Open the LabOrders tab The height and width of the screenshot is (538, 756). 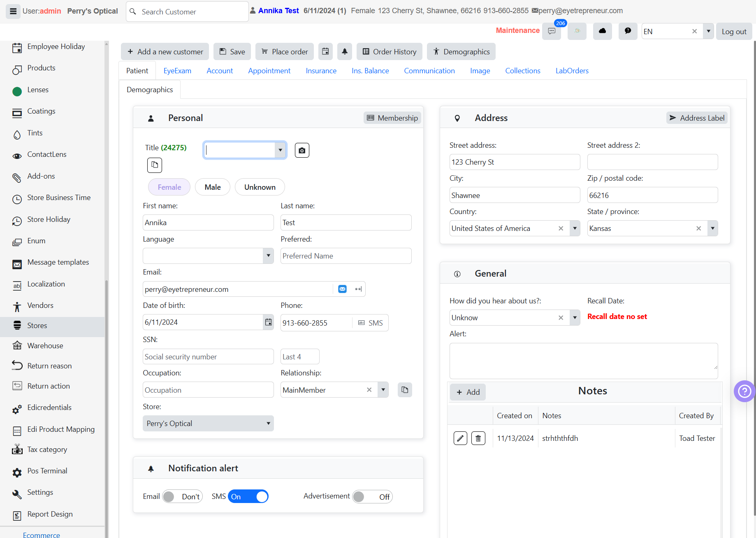coord(572,71)
